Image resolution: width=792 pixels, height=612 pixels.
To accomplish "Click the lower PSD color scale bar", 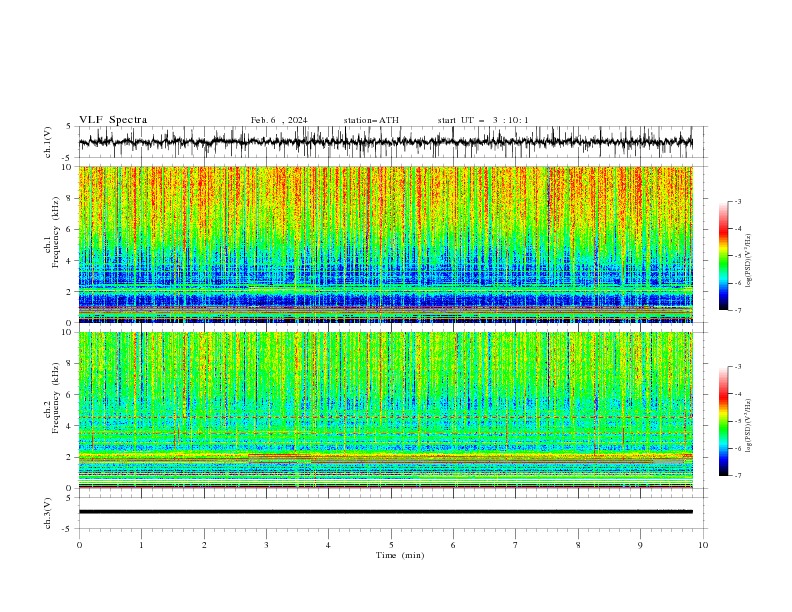I will tap(723, 421).
